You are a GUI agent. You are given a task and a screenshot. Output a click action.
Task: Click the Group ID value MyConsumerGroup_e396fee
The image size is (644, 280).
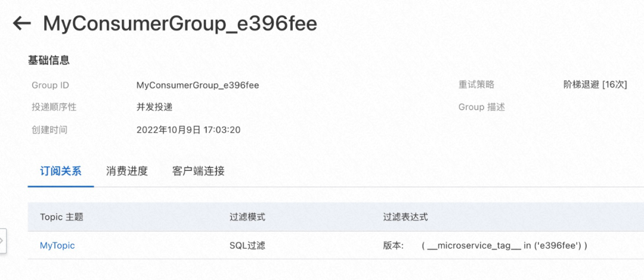coord(197,85)
